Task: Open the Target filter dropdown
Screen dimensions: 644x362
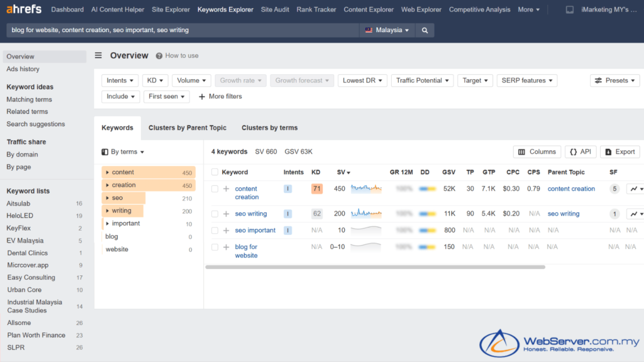Action: 475,80
